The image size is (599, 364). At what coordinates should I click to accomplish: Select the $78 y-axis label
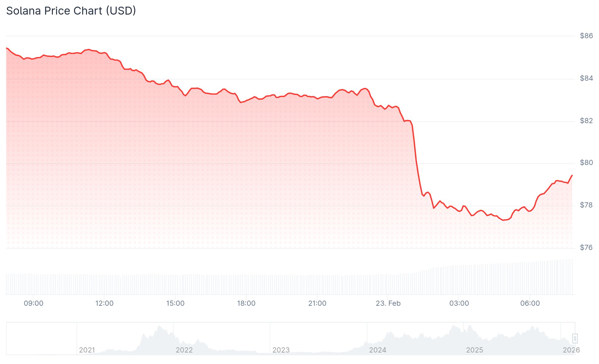(x=586, y=205)
